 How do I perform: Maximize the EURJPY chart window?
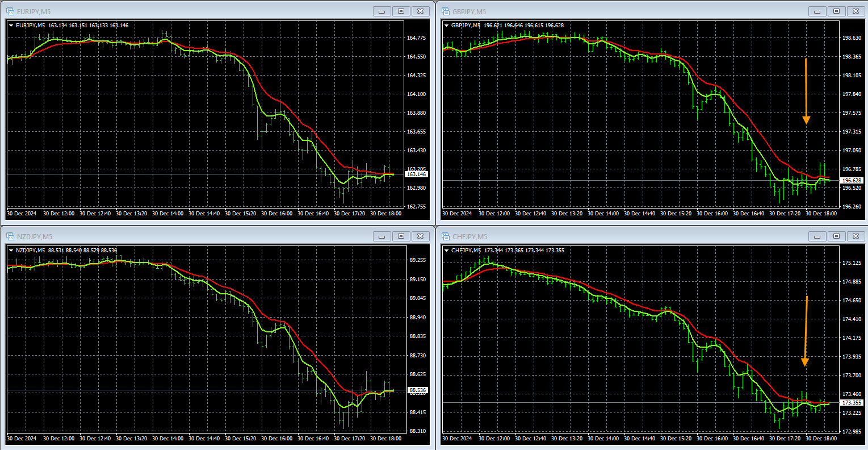pyautogui.click(x=401, y=11)
